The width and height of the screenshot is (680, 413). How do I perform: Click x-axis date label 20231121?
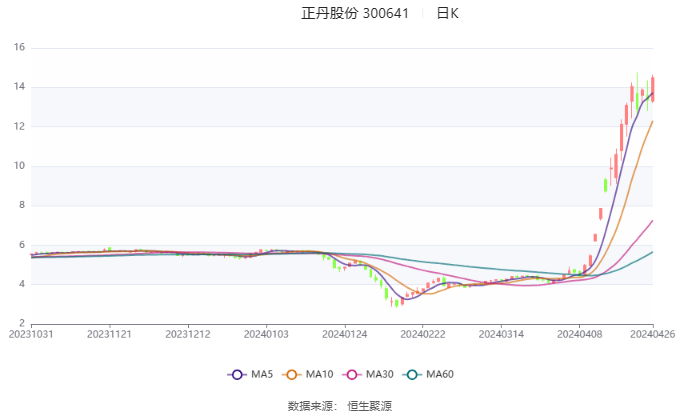109,334
